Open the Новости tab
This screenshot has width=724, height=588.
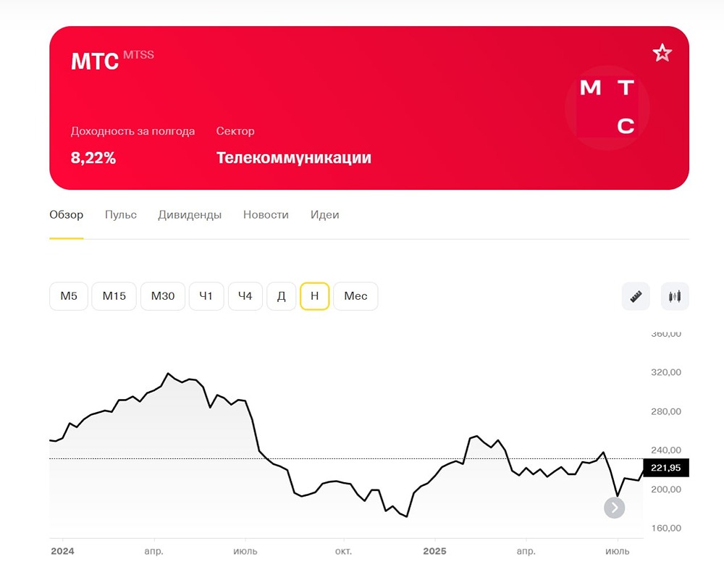(266, 214)
